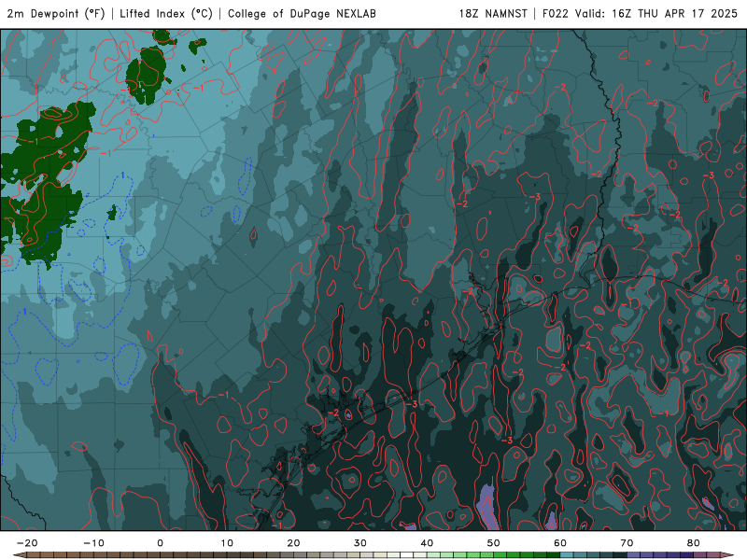
Task: Click the "Lifted Index (°C)" title text
Action: click(166, 14)
